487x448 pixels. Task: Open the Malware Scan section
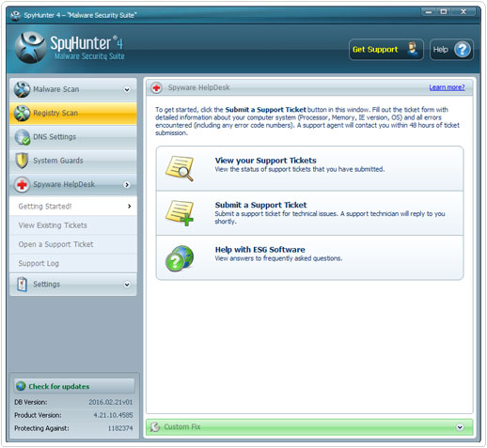point(73,89)
